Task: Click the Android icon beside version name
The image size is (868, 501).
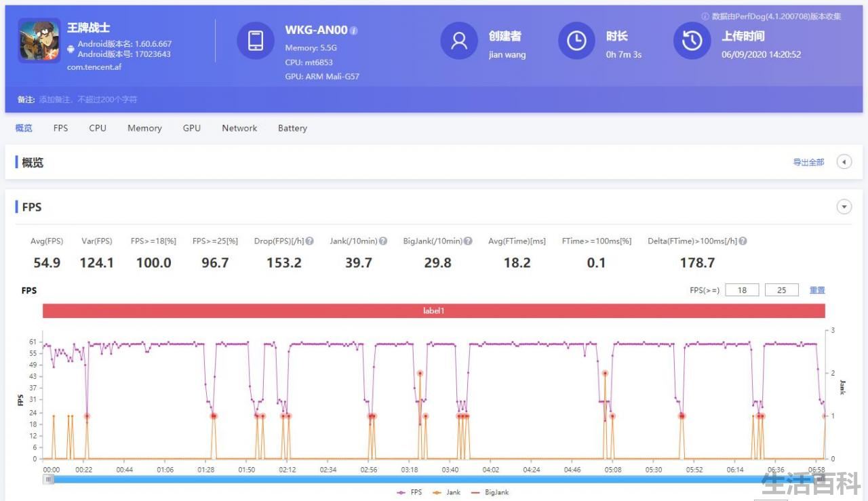Action: [x=71, y=49]
